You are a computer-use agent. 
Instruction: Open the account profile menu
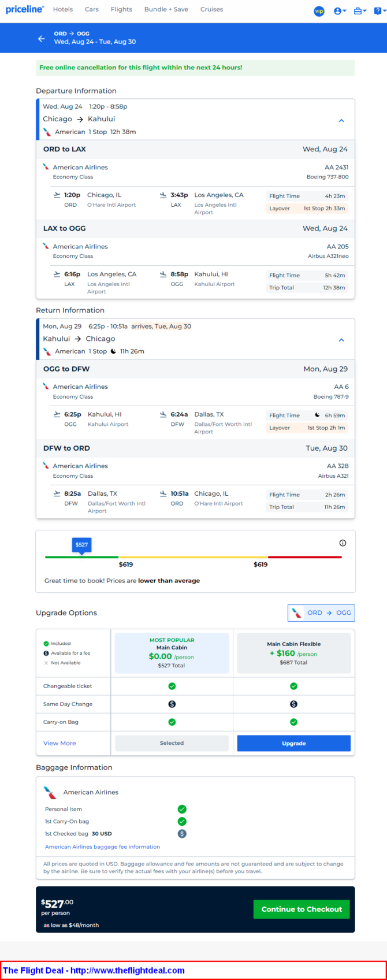pos(340,11)
